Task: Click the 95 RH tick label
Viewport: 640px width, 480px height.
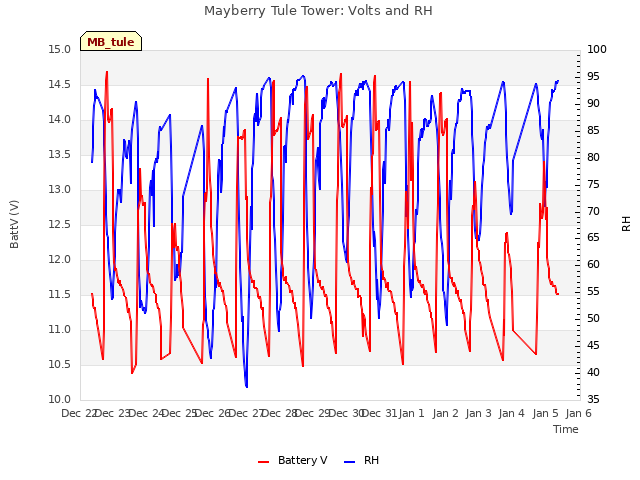Action: (593, 77)
